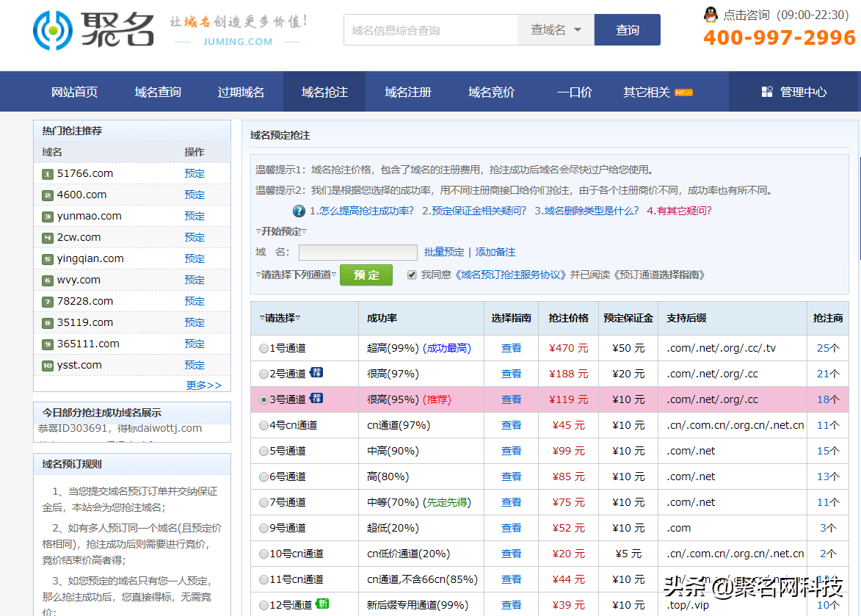The width and height of the screenshot is (861, 616).
Task: Open the 有其它疑问 help link
Action: tap(679, 211)
